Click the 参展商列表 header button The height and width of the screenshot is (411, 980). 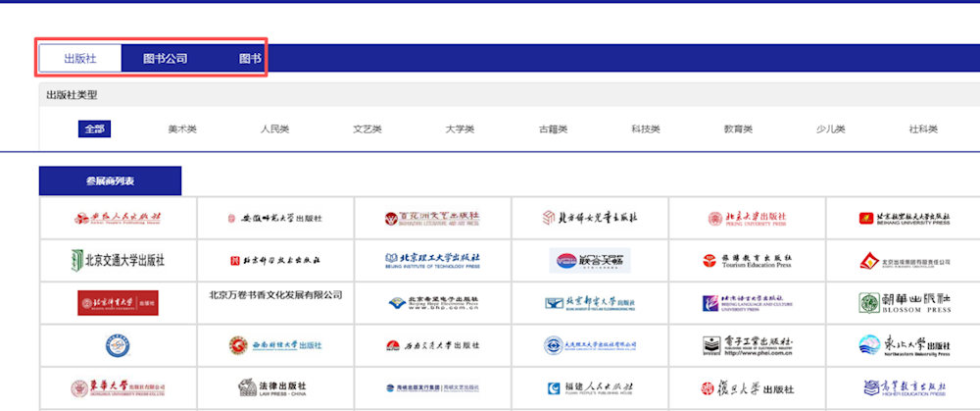click(110, 181)
